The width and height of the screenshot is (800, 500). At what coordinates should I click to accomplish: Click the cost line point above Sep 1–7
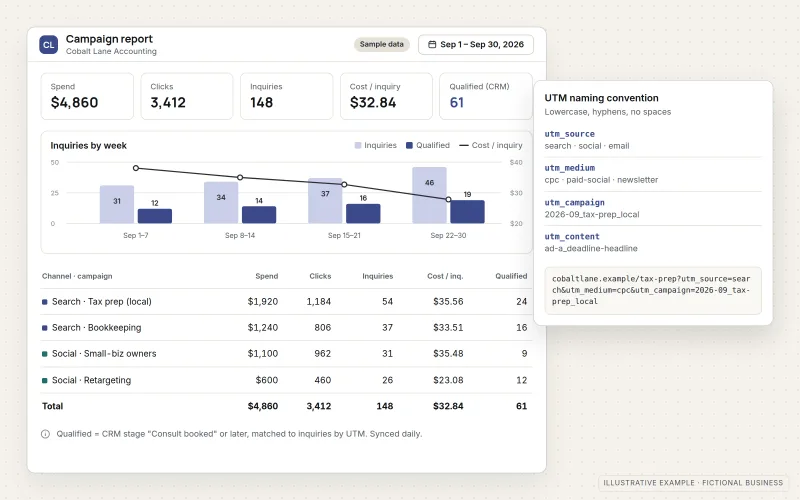click(136, 168)
